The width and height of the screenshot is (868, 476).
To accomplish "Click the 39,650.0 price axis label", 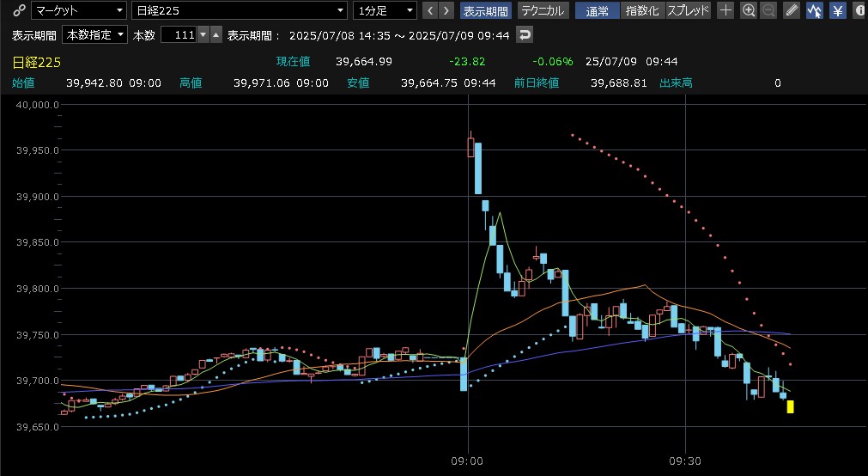I will coord(38,427).
